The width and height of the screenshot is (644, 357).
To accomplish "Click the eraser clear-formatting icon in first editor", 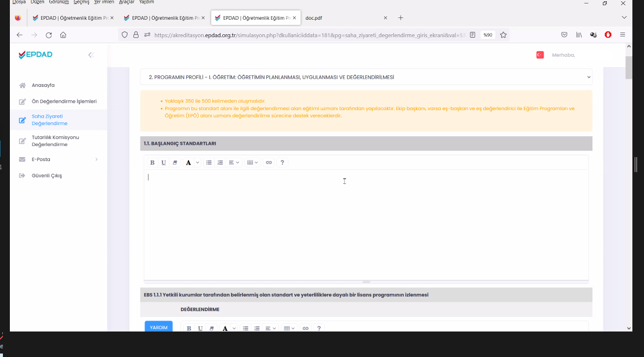I will [175, 163].
